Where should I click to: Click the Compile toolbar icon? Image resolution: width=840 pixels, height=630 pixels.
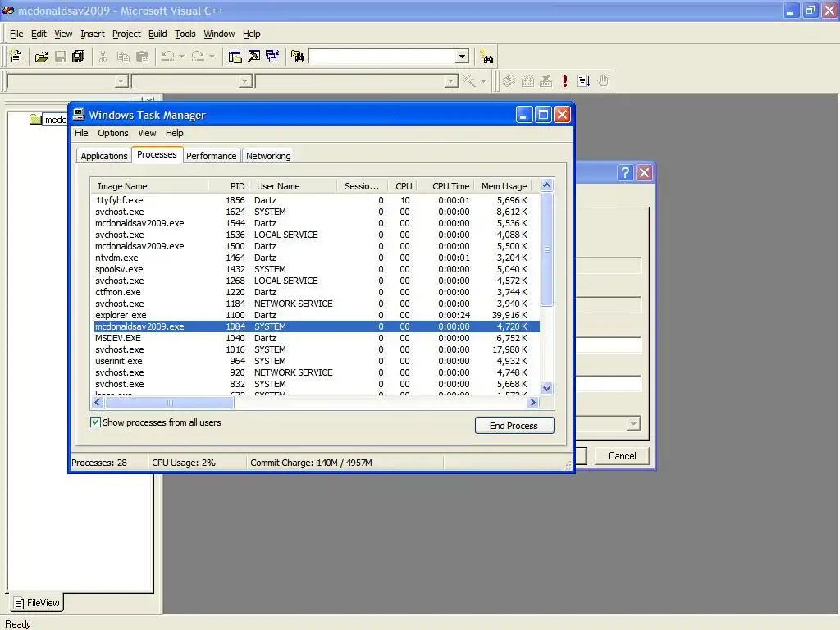[509, 81]
